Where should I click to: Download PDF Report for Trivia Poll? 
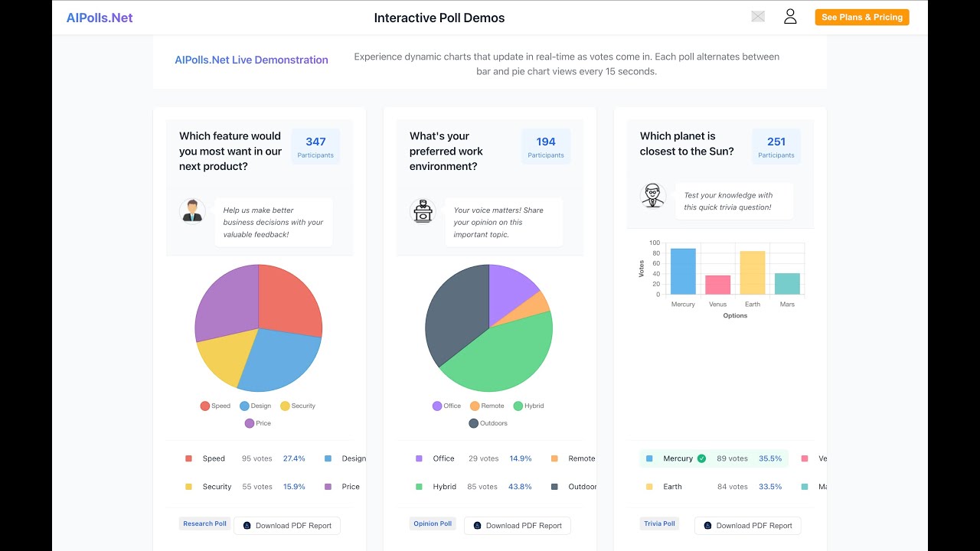[x=748, y=526]
